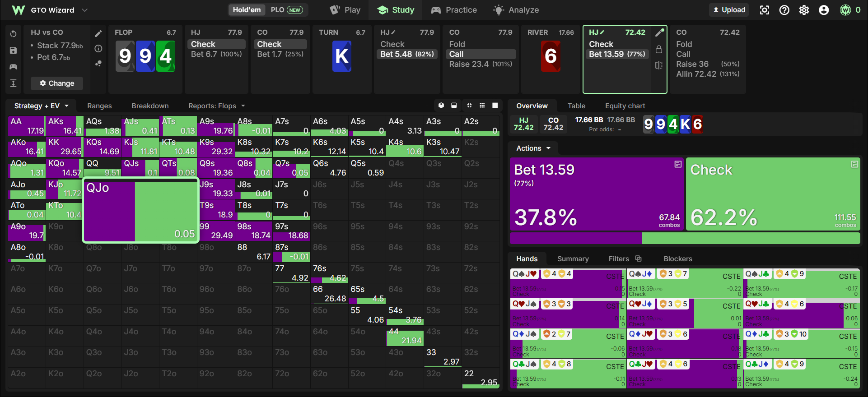Select the Hold'em game type
This screenshot has width=868, height=397.
(247, 10)
